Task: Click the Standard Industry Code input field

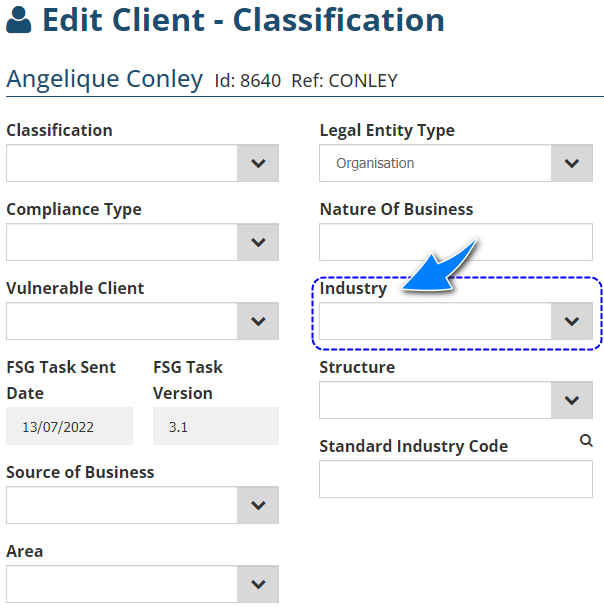Action: coord(455,479)
